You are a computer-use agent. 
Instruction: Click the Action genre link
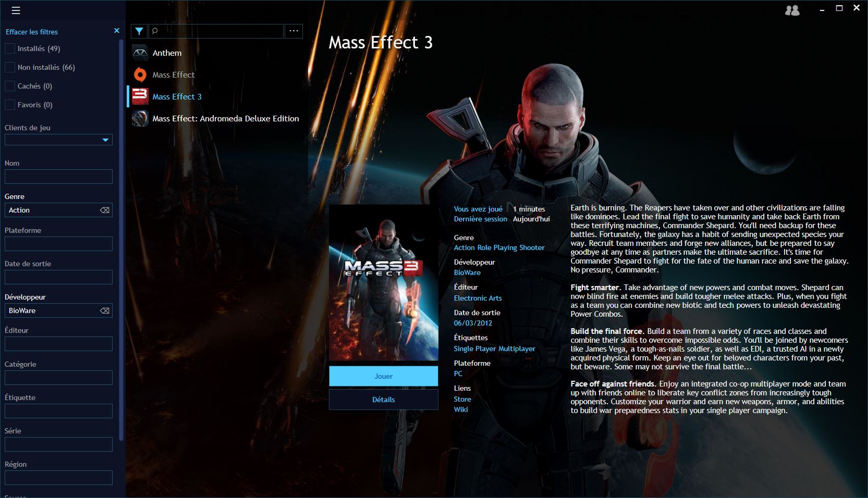point(464,247)
